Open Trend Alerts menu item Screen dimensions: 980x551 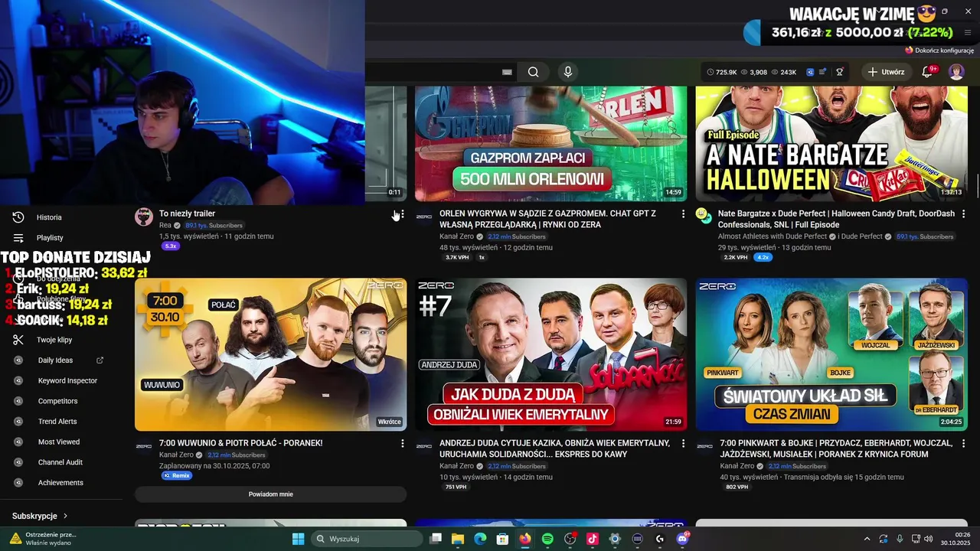(x=57, y=422)
